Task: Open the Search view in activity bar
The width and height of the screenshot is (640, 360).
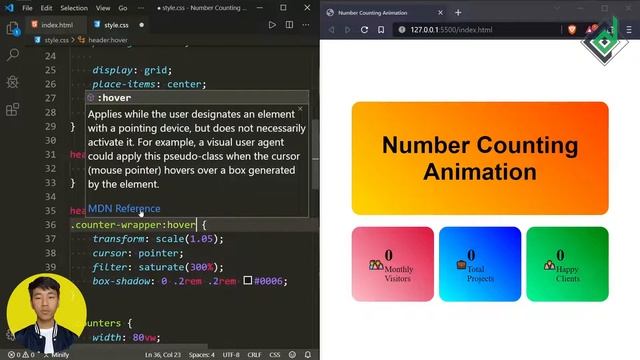Action: tap(13, 55)
